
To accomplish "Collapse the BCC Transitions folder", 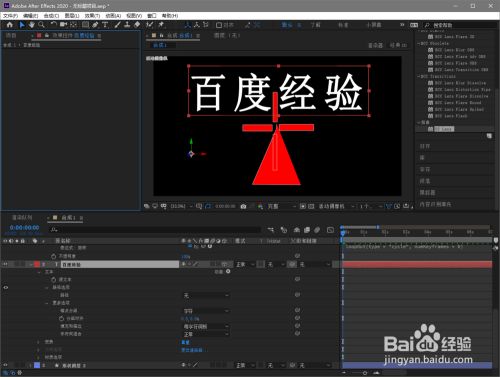I will pos(419,76).
